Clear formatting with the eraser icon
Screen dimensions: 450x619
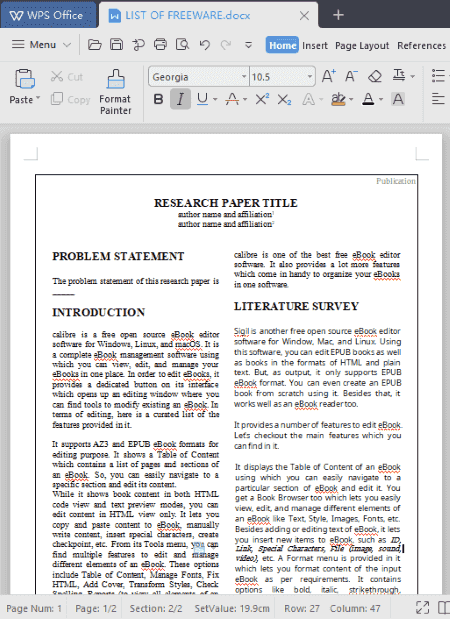(375, 76)
